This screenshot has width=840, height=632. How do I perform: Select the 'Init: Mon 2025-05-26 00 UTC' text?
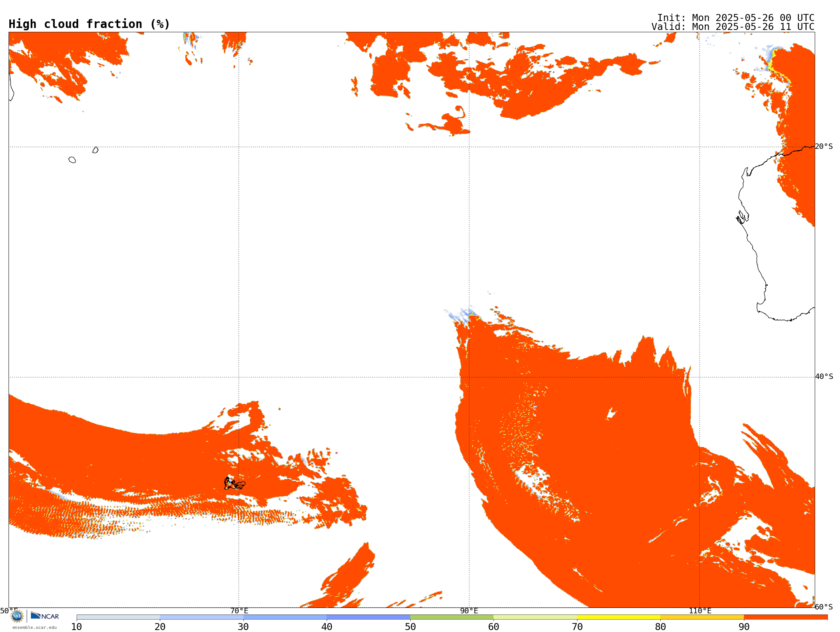736,18
